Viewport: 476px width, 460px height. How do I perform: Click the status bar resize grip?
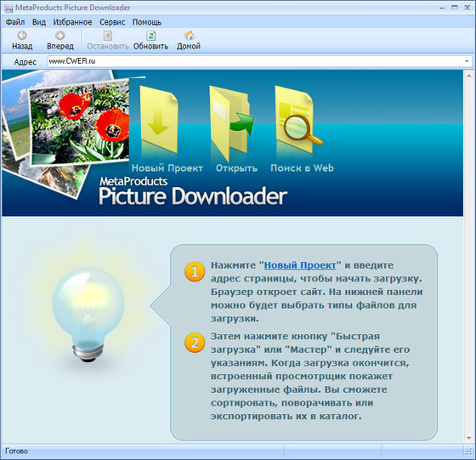468,452
